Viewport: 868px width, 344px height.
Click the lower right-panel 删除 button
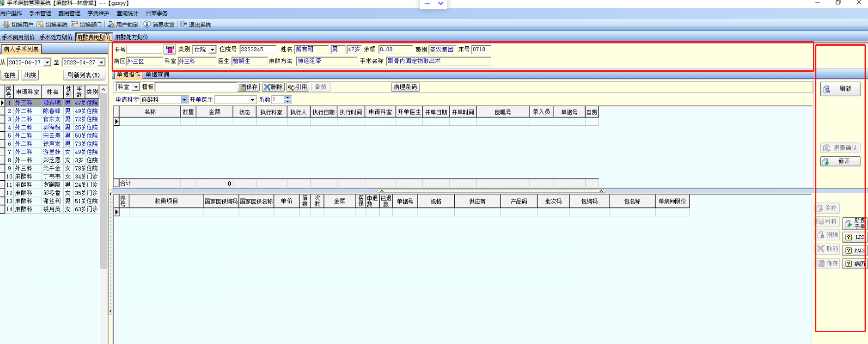click(828, 235)
